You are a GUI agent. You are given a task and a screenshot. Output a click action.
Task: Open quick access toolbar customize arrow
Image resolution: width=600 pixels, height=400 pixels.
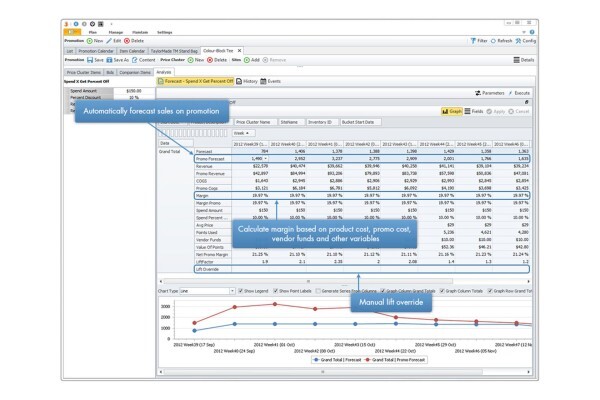[x=111, y=24]
